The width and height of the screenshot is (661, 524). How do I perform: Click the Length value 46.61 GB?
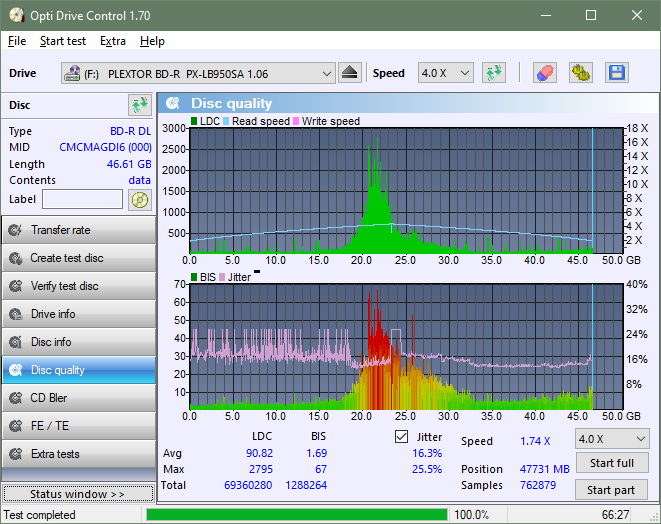click(x=129, y=164)
